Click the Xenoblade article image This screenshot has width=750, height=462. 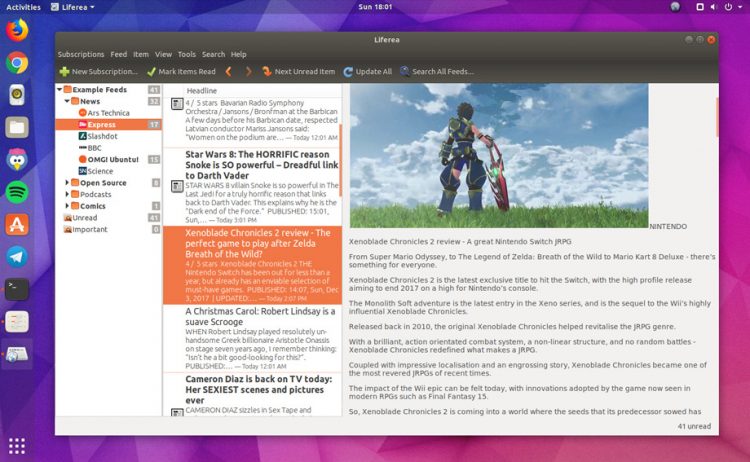pyautogui.click(x=499, y=155)
